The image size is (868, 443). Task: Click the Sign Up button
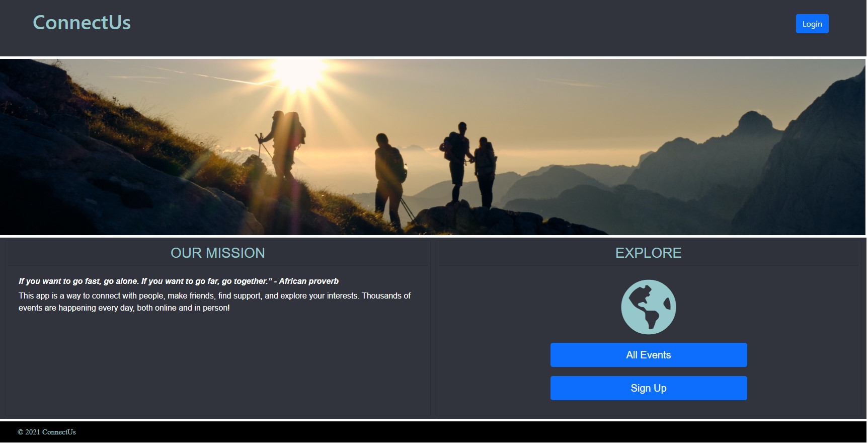pyautogui.click(x=648, y=388)
